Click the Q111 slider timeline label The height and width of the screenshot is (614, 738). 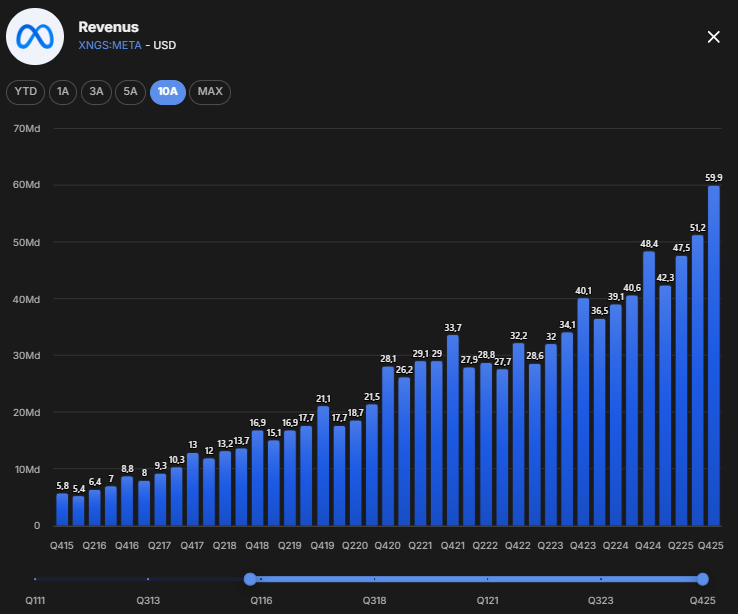(x=35, y=601)
